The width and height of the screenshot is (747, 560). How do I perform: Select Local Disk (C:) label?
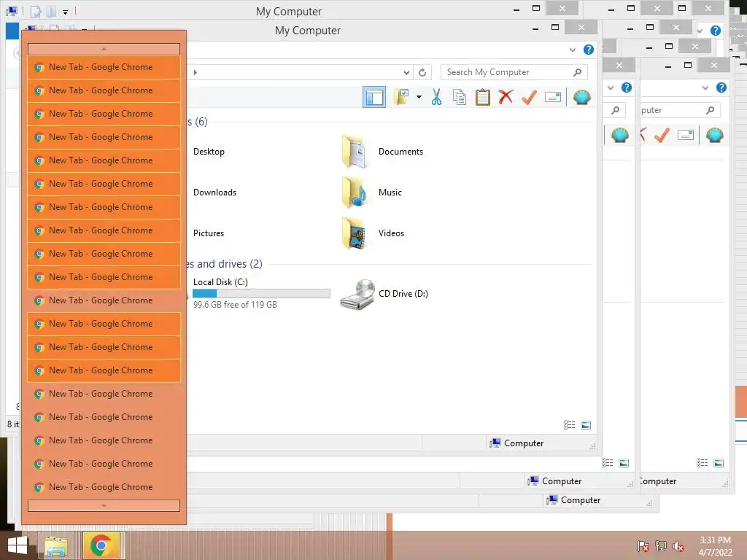[220, 282]
